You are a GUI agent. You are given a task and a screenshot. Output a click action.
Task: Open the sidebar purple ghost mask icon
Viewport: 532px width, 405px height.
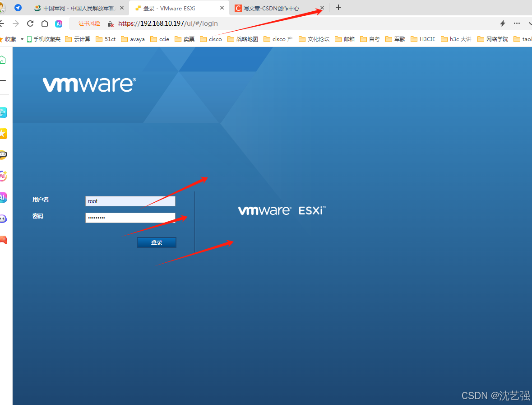pos(3,219)
